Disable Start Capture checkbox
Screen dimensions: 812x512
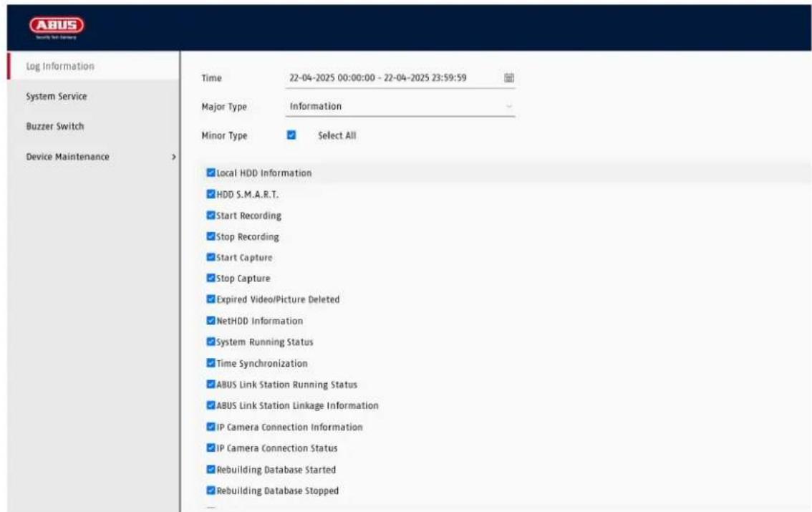click(x=211, y=257)
